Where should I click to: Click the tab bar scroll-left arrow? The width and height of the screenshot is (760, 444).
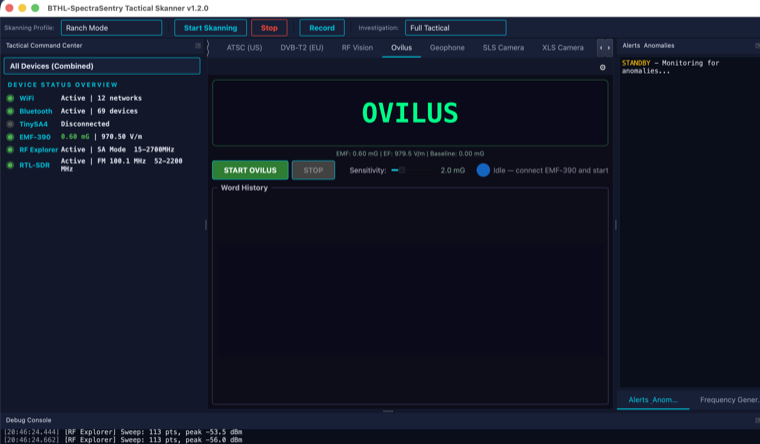pyautogui.click(x=601, y=48)
